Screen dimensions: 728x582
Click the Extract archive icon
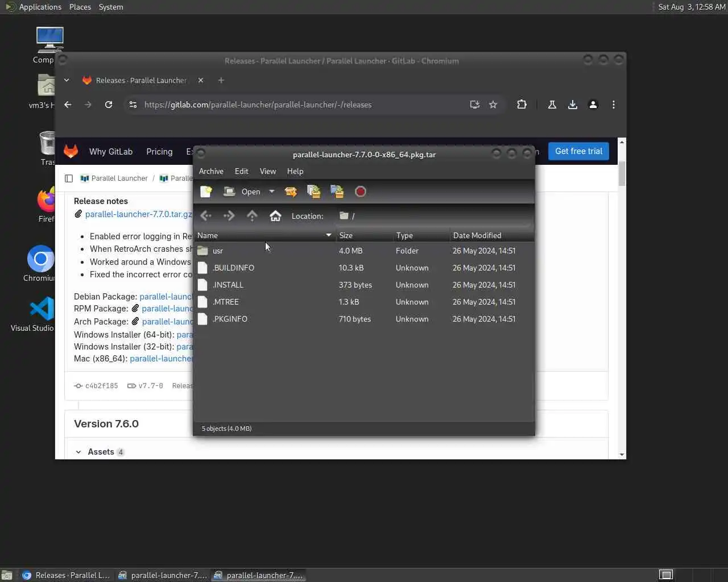[x=291, y=192]
